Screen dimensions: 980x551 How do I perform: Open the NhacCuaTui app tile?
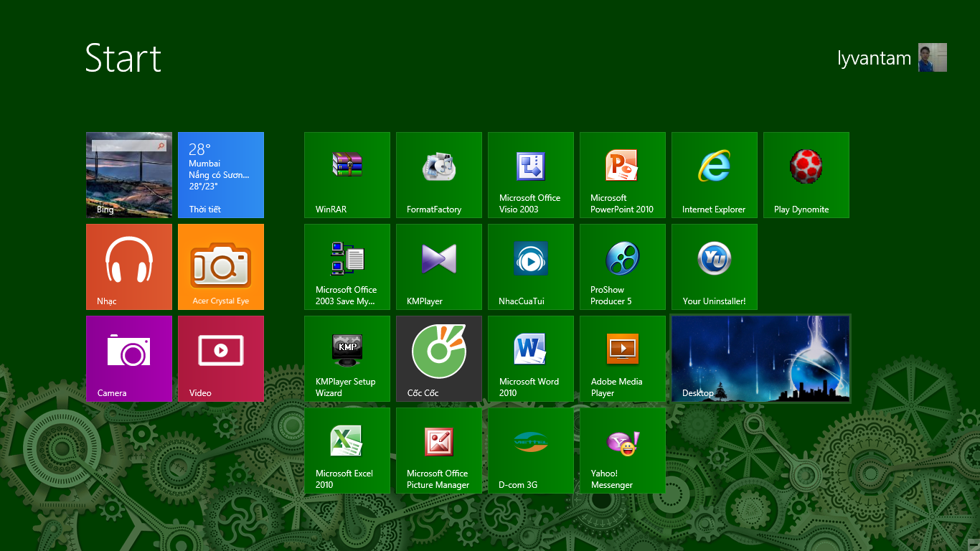point(531,267)
